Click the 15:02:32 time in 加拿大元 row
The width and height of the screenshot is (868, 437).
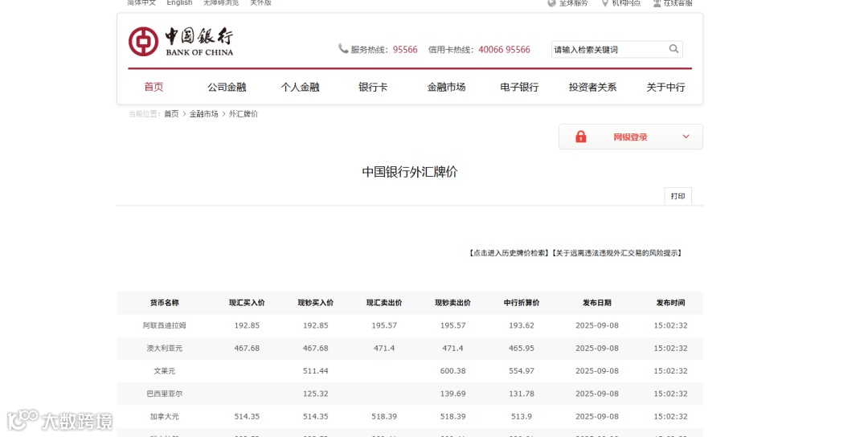[x=670, y=416]
